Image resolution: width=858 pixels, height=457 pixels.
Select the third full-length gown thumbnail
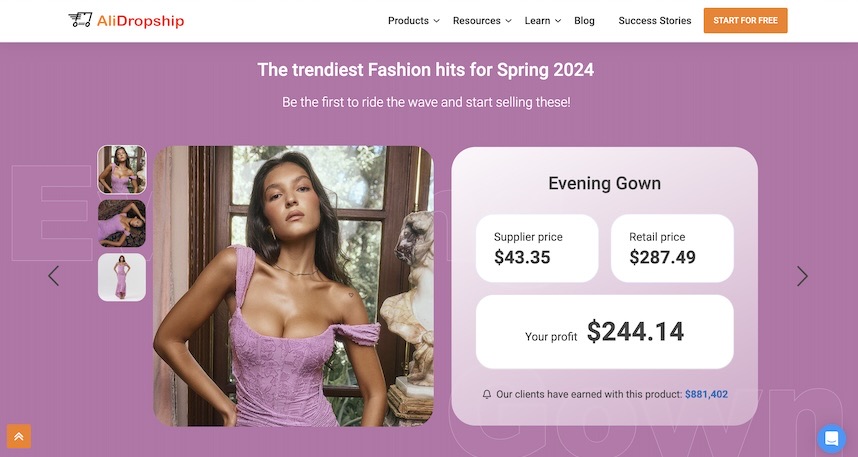pos(122,277)
